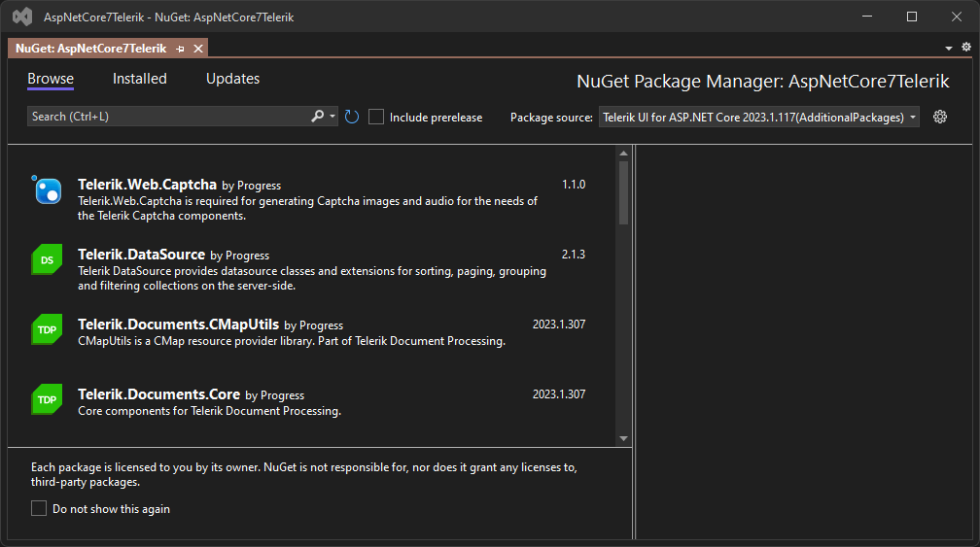980x547 pixels.
Task: Click version 1.1.0 of Telerik.Web.Captcha
Action: (x=574, y=185)
